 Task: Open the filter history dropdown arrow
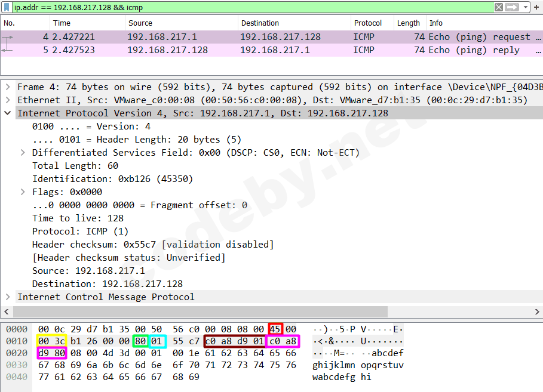[x=525, y=7]
